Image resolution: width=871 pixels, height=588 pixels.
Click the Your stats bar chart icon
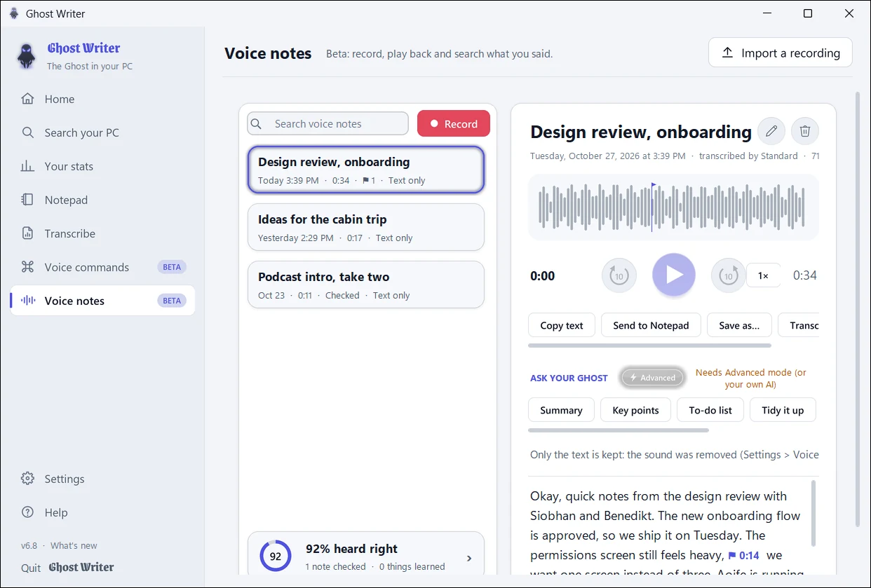point(27,166)
